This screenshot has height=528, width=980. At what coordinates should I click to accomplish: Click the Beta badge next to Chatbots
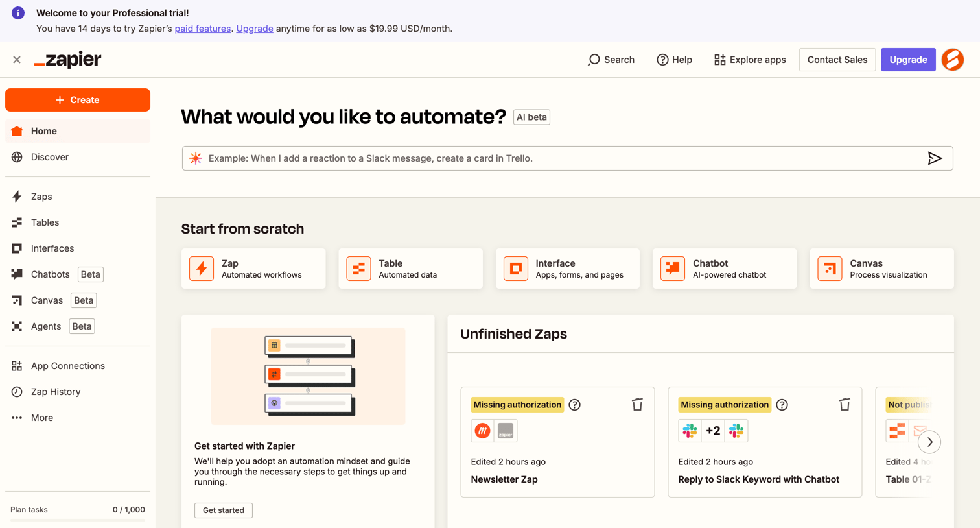point(91,274)
